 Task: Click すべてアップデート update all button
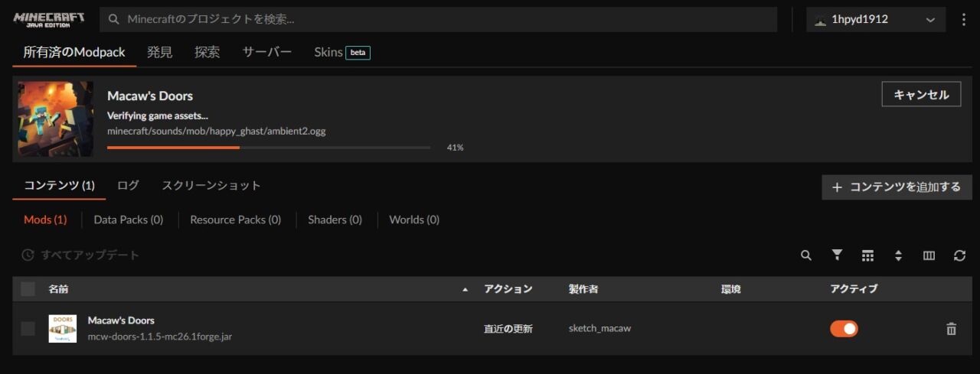81,255
